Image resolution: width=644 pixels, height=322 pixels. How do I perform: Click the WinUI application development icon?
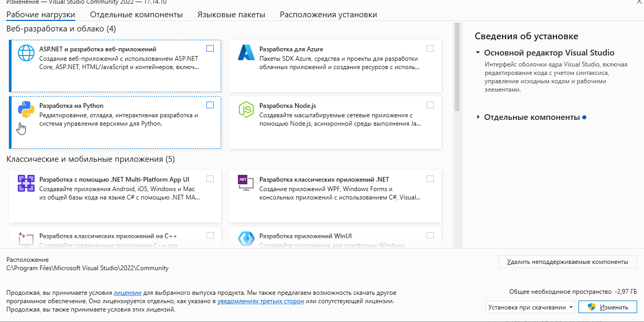point(246,239)
